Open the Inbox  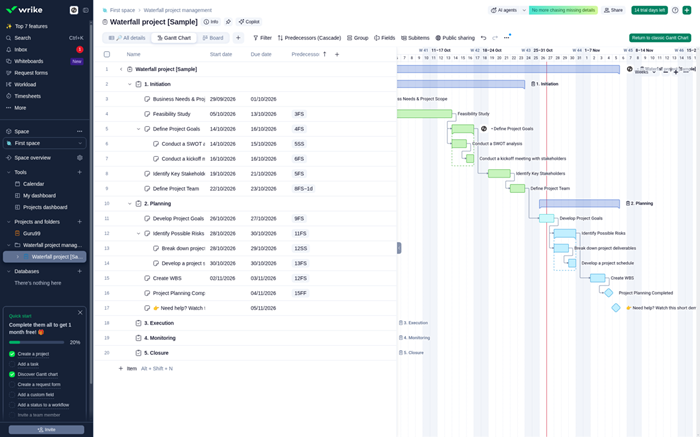[x=21, y=50]
